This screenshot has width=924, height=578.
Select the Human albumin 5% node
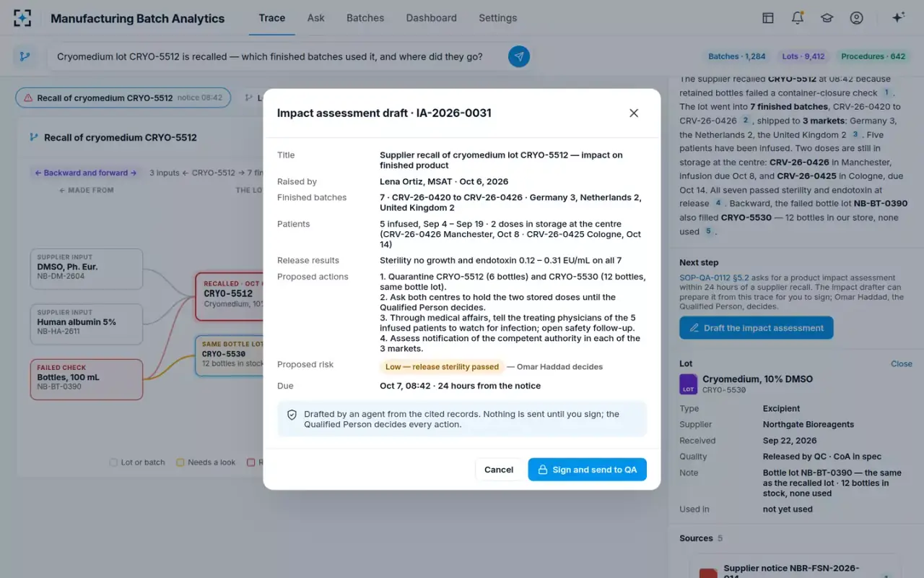click(x=87, y=324)
